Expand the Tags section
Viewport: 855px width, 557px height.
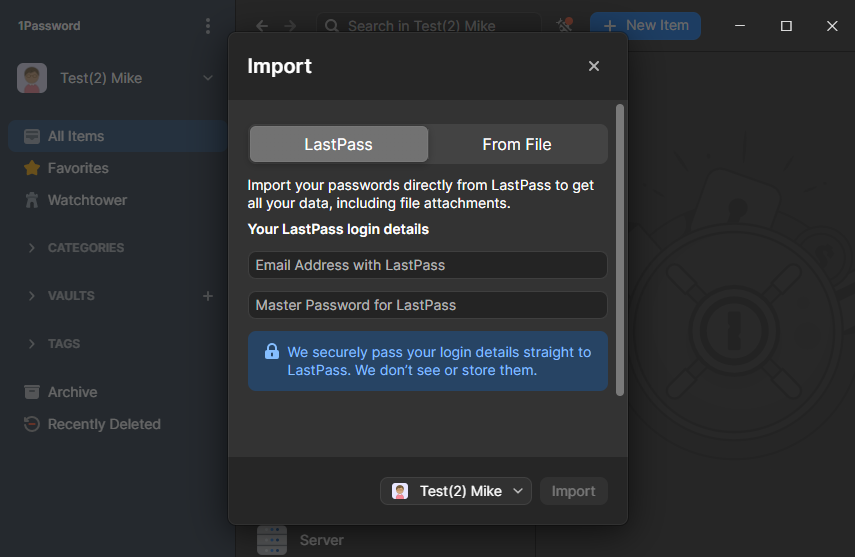point(32,344)
